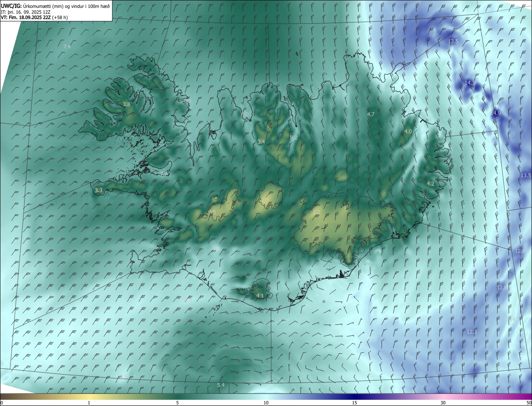Select the 4.7 value label on the map
Screen dimensions: 532x406
click(x=371, y=114)
